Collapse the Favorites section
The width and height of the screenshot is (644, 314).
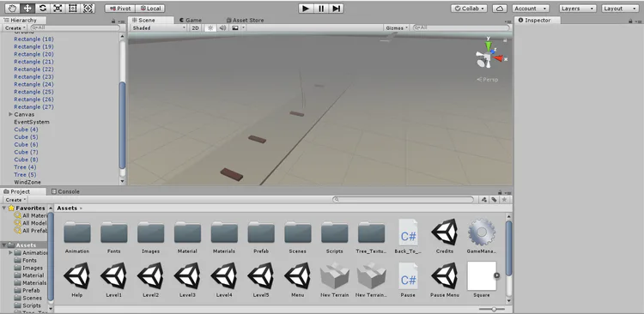4,208
